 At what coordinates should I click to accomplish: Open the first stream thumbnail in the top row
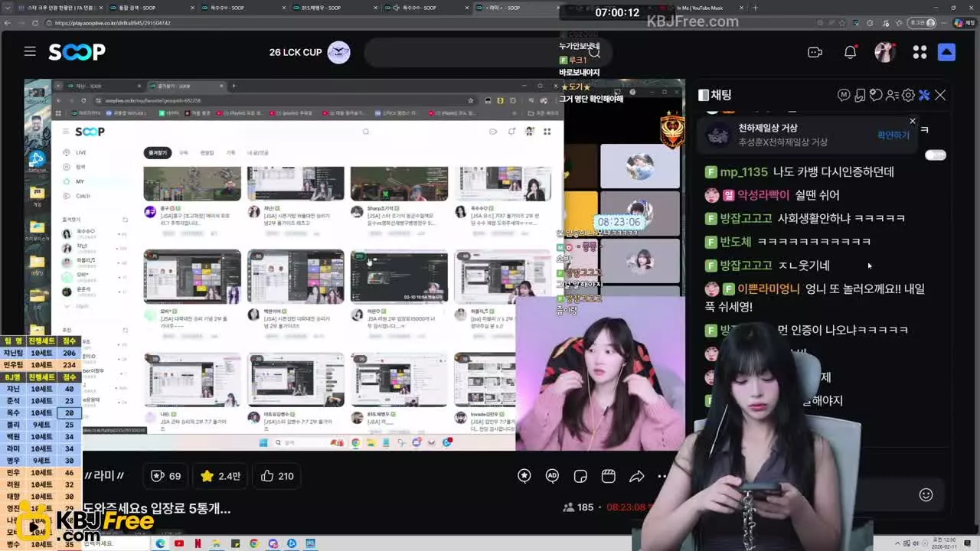coord(192,184)
